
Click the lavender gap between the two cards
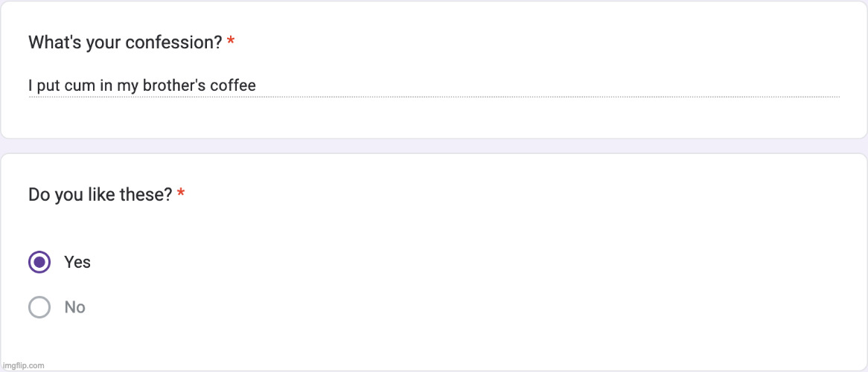434,146
